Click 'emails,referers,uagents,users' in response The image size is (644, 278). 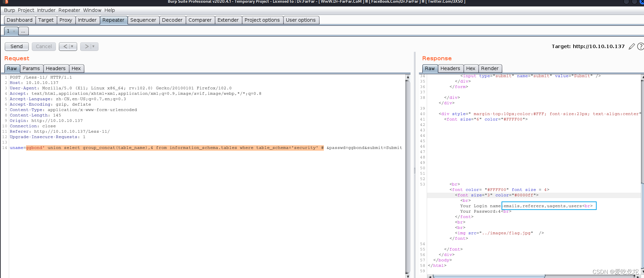pos(543,206)
